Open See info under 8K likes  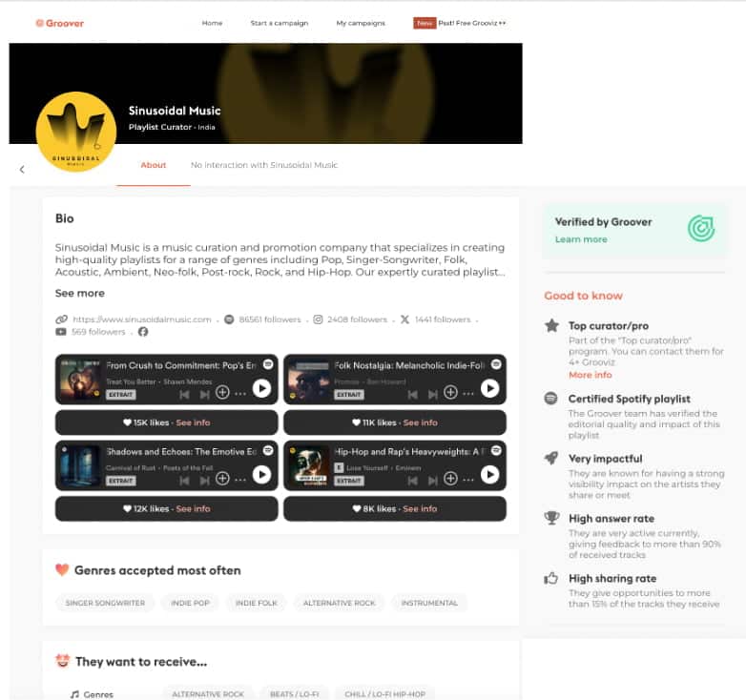click(420, 508)
